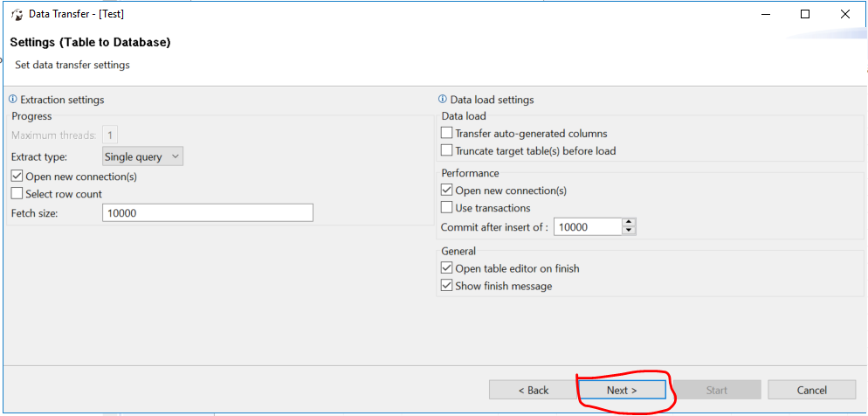Click the Fetch size label
The height and width of the screenshot is (416, 868).
tap(34, 212)
